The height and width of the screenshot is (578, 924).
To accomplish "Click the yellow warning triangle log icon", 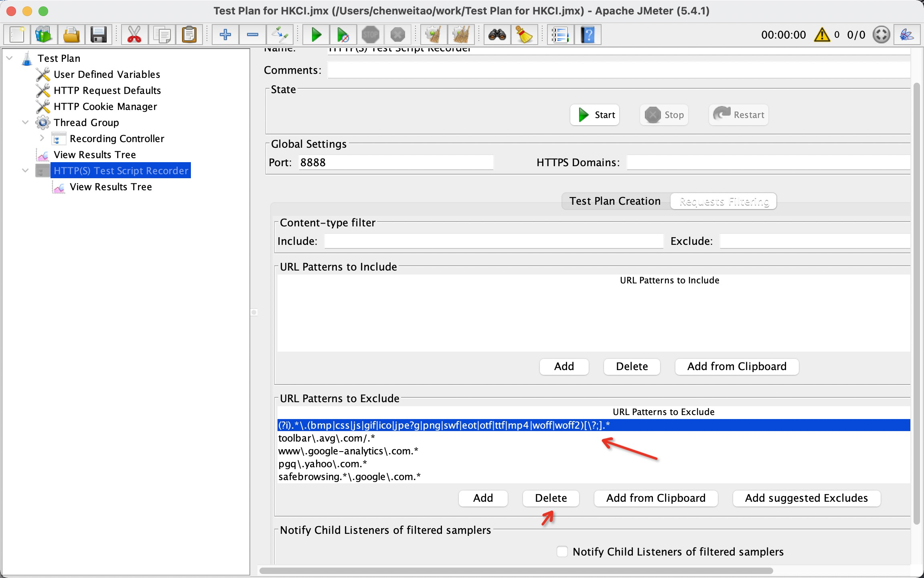I will click(x=822, y=35).
